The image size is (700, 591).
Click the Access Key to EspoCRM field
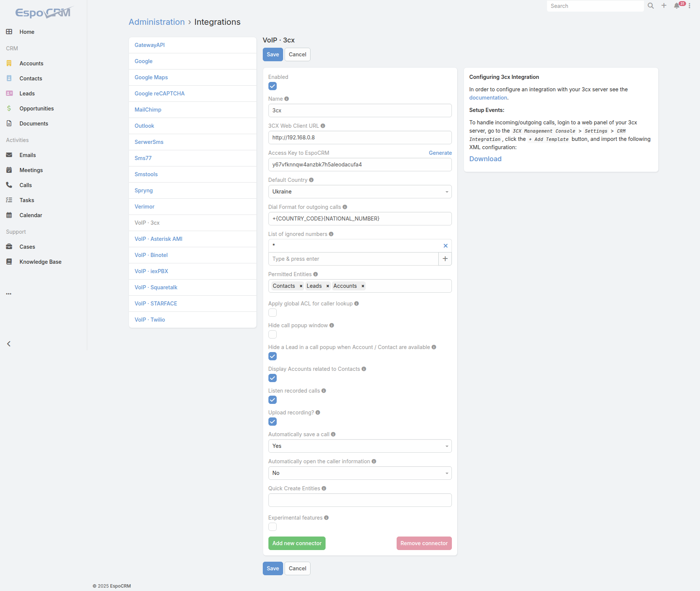pyautogui.click(x=359, y=165)
